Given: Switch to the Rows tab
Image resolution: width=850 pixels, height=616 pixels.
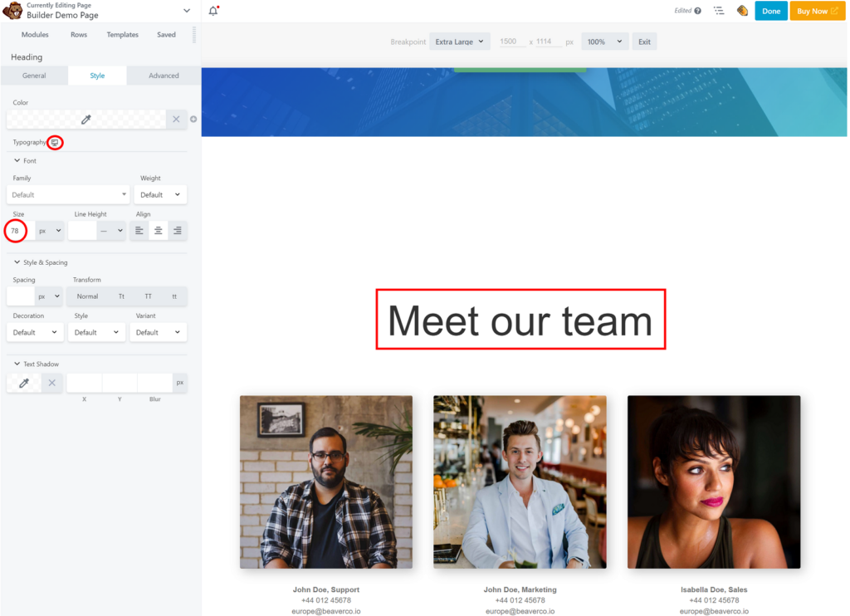Looking at the screenshot, I should pos(79,35).
